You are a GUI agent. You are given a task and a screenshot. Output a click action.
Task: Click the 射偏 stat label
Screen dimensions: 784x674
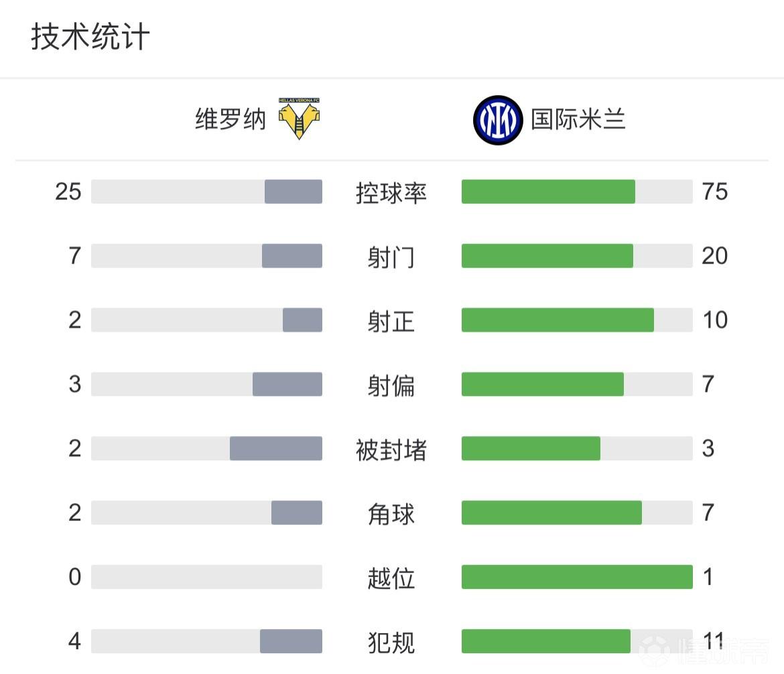tap(391, 385)
